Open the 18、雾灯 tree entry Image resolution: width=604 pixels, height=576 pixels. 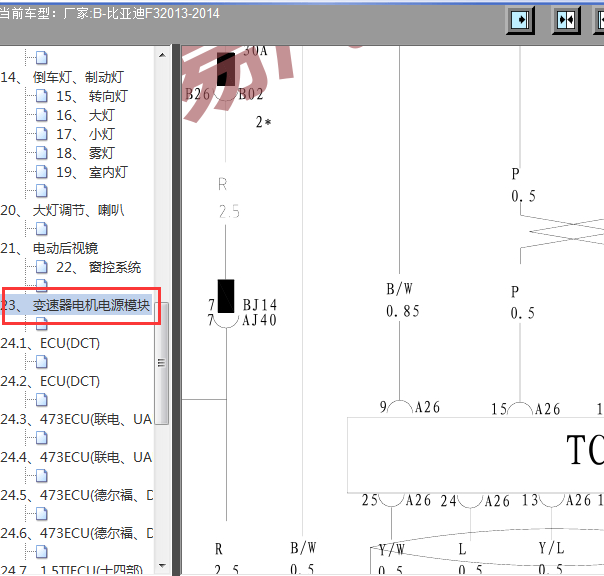click(86, 153)
